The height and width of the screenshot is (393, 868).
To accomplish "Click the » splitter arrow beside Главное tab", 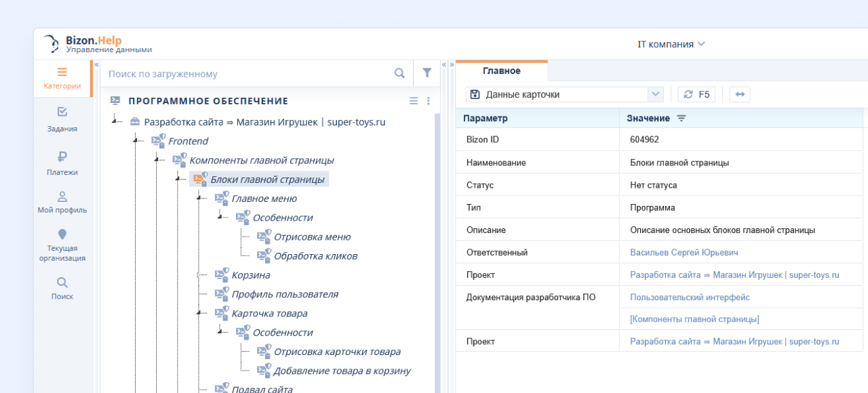I will tap(452, 64).
